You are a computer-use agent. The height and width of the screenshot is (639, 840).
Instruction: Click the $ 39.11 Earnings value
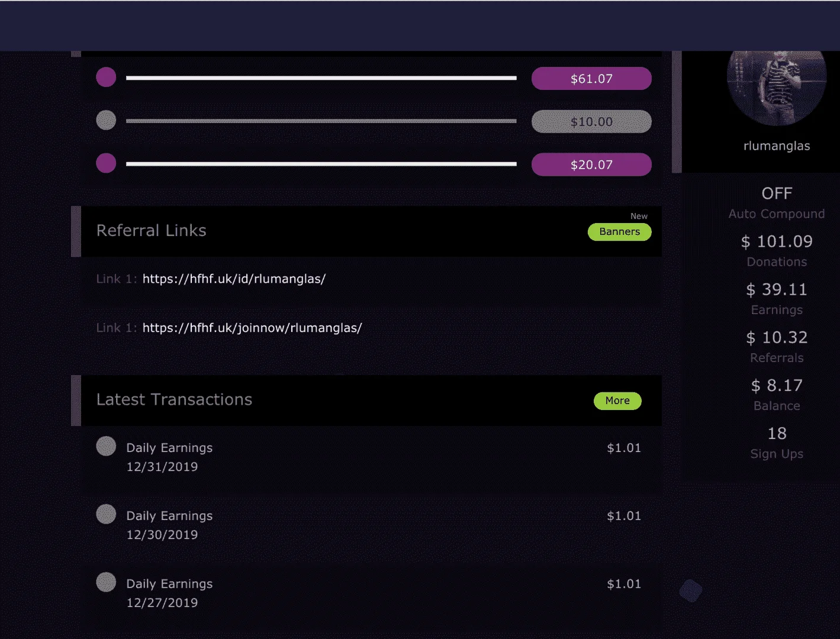[777, 289]
